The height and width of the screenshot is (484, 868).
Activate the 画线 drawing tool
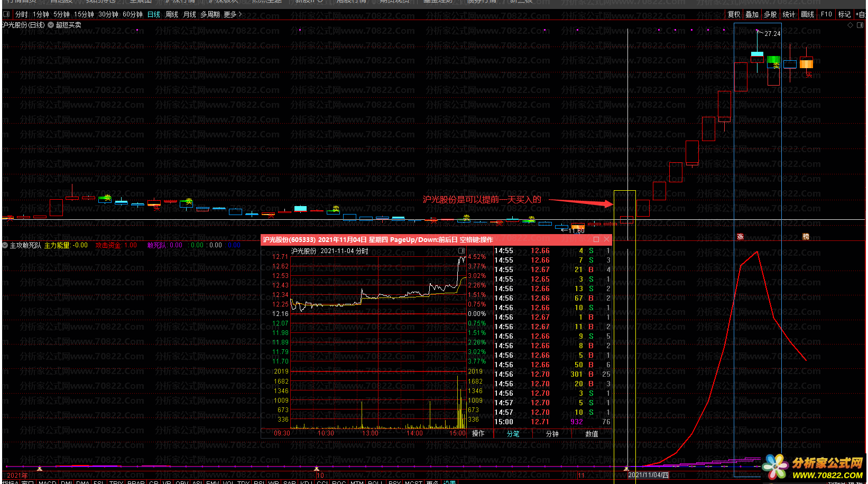click(808, 14)
